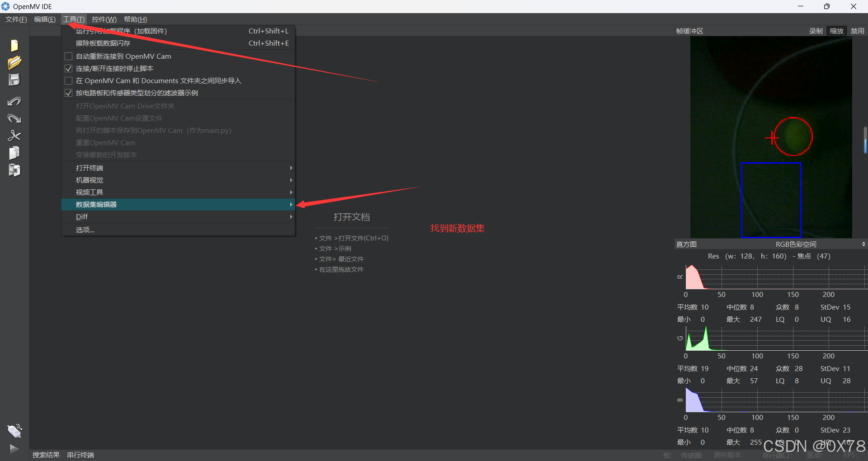Click the 直方图 panel title
The height and width of the screenshot is (461, 868).
coord(686,245)
